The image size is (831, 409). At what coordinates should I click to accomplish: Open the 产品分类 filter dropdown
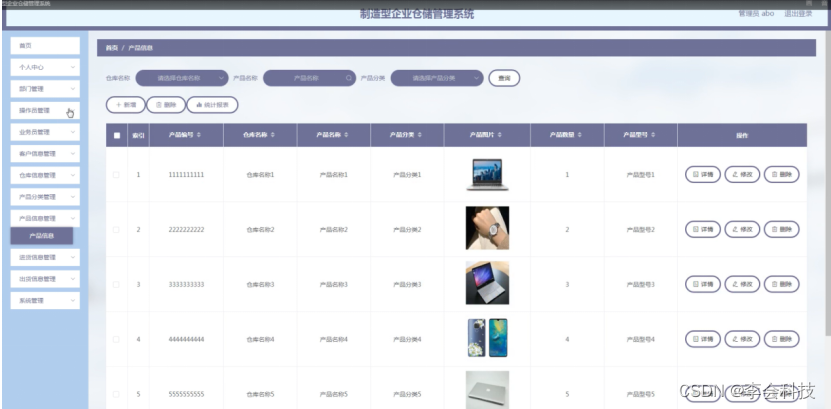point(437,78)
